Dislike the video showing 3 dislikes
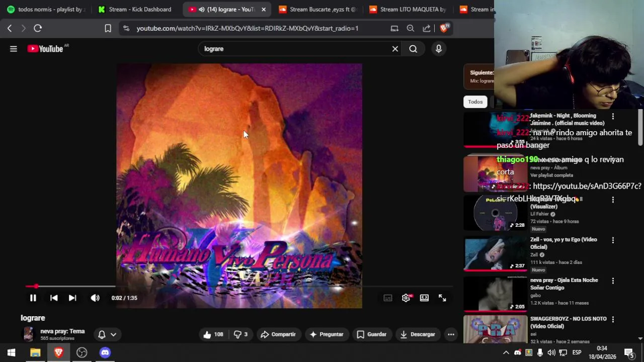This screenshot has height=362, width=644. click(240, 334)
